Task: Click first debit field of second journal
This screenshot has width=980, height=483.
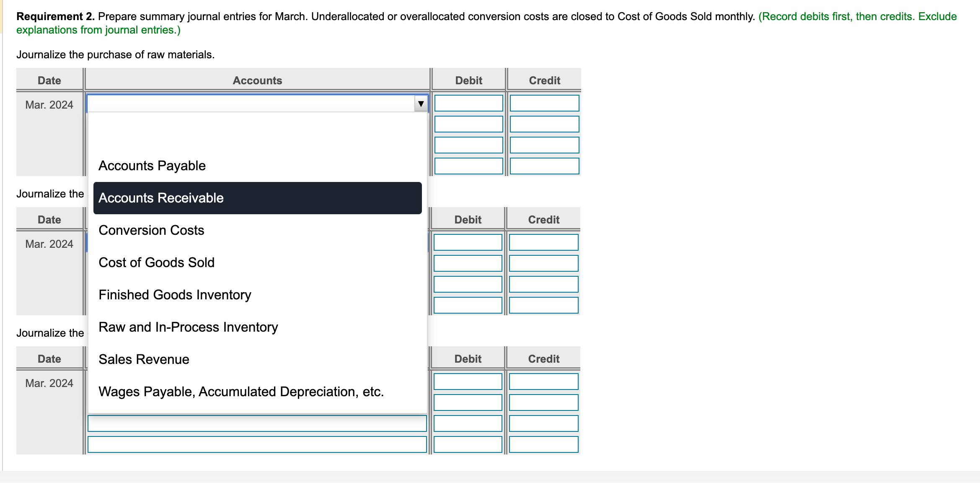Action: click(x=468, y=242)
